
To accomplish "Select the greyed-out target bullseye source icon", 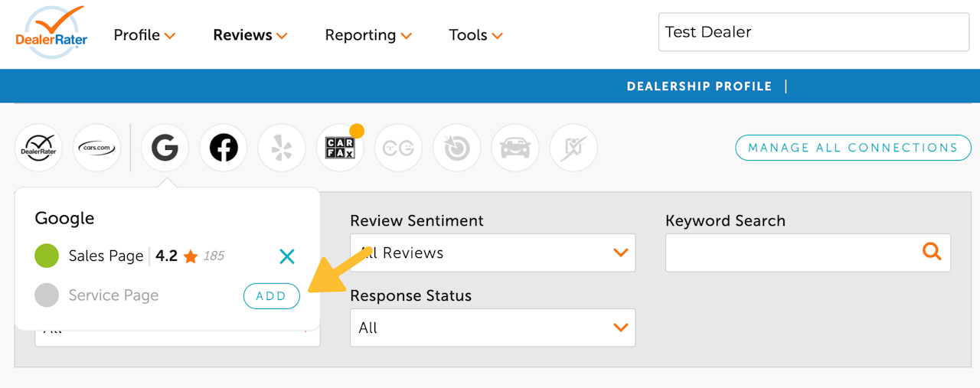I will (x=456, y=148).
